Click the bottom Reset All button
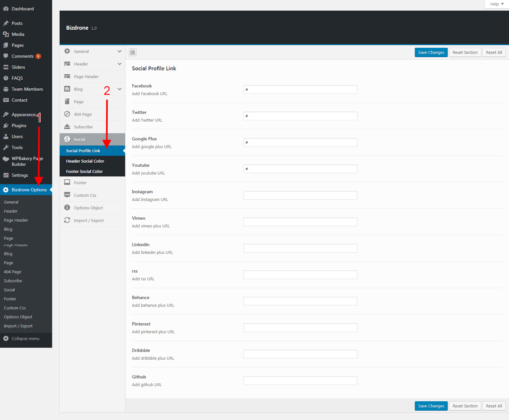509x420 pixels. click(494, 406)
